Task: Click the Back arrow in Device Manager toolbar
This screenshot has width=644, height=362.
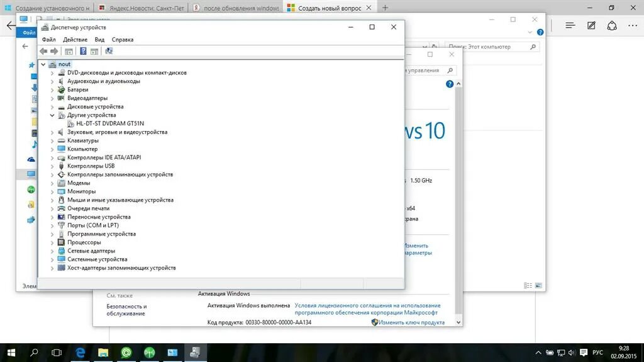Action: tap(43, 51)
